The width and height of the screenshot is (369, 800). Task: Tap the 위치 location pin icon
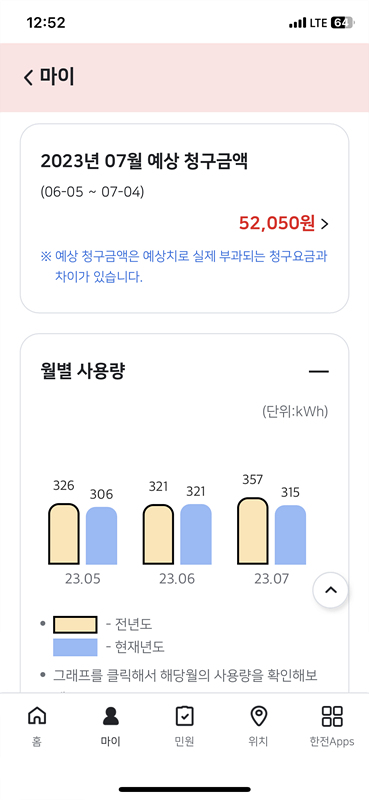point(258,716)
